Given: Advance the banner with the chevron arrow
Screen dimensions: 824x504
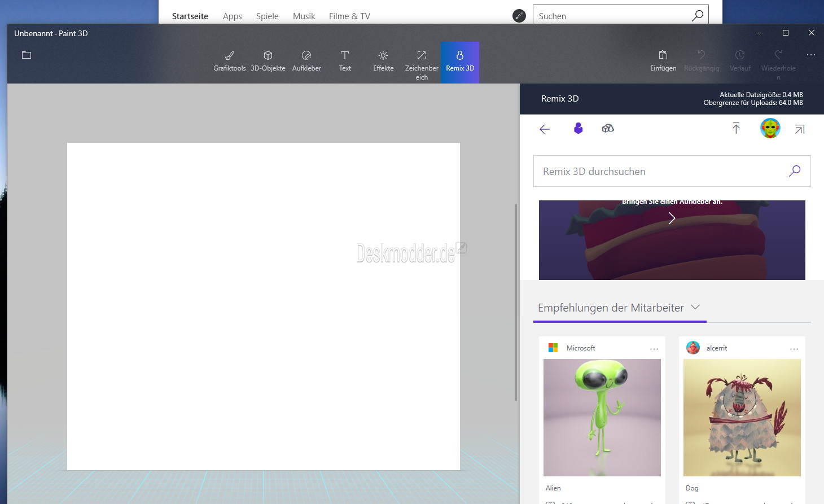Looking at the screenshot, I should tap(672, 218).
